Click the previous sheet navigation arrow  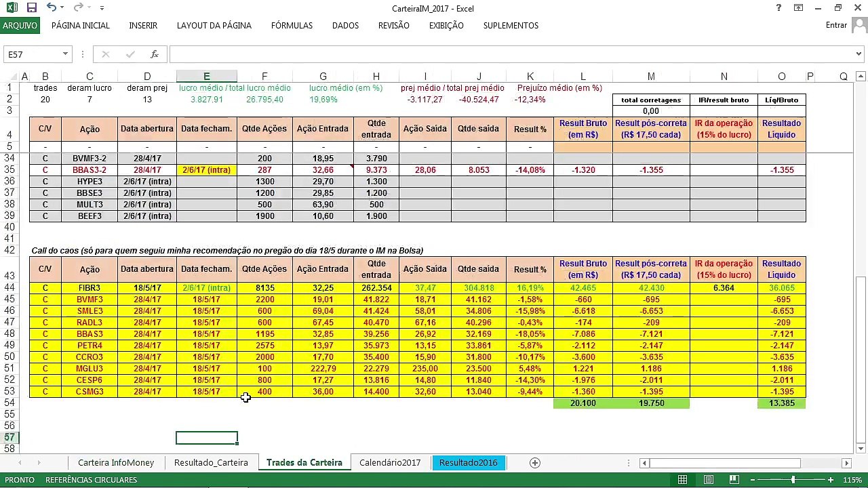click(x=20, y=463)
